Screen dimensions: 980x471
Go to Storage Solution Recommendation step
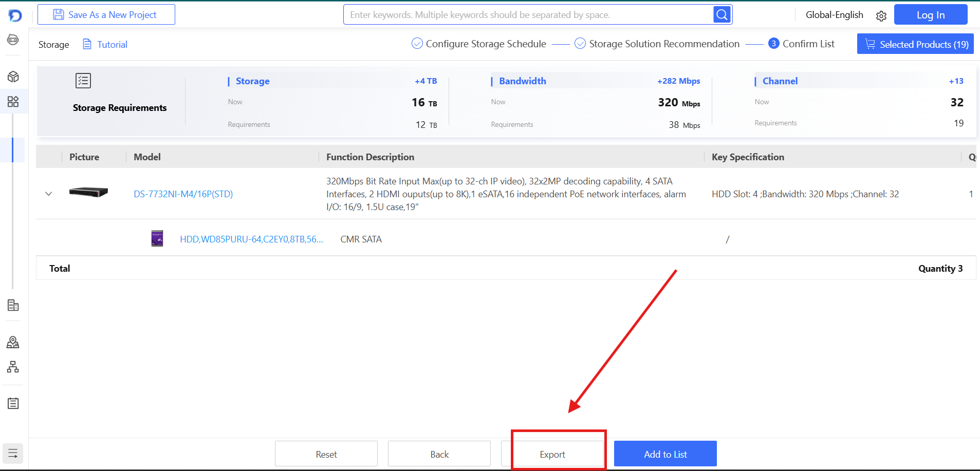[x=664, y=44]
